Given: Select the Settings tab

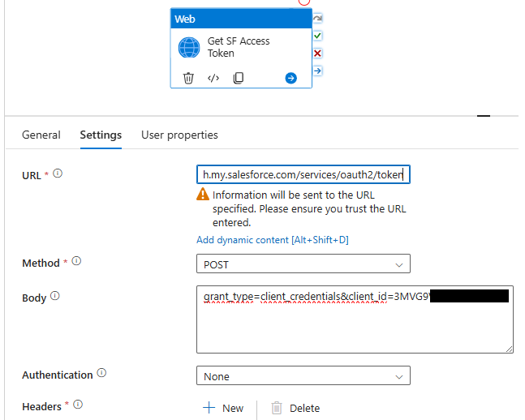Looking at the screenshot, I should coord(101,135).
